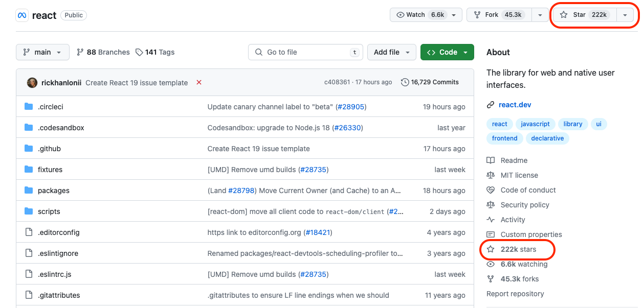The height and width of the screenshot is (308, 644).
Task: Open the Readme link
Action: (x=514, y=160)
